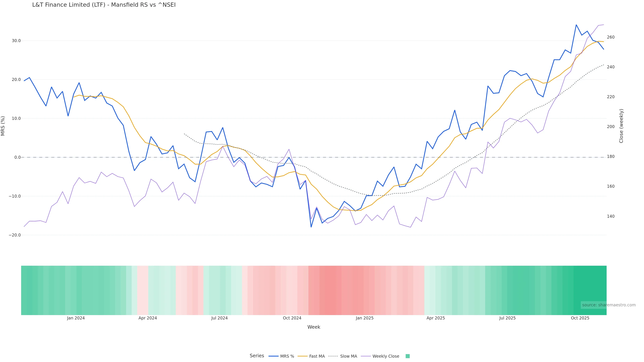Click the Close (weekly) right axis title
Viewport: 644px width, 362px height.
tap(621, 126)
